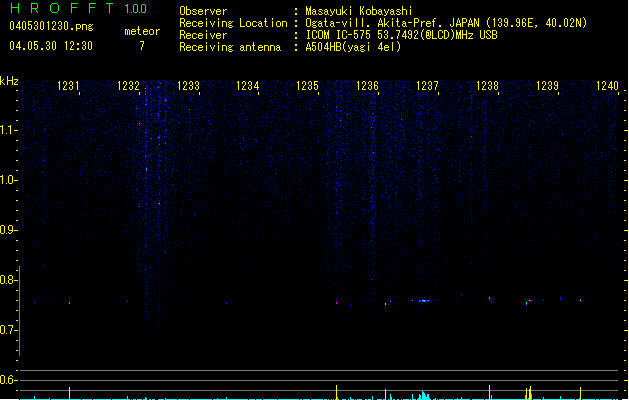Click the 1233 time axis marker
The width and height of the screenshot is (629, 400).
[x=188, y=85]
